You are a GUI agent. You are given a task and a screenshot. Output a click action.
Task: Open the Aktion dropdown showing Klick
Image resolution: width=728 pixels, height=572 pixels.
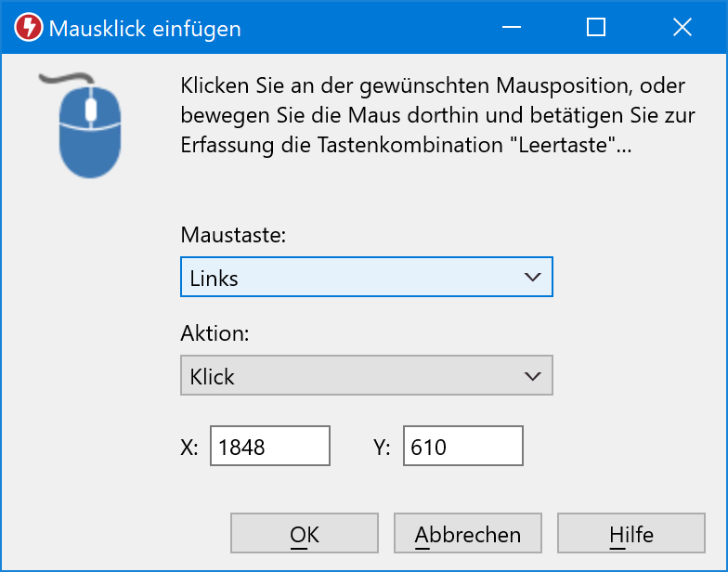click(353, 376)
